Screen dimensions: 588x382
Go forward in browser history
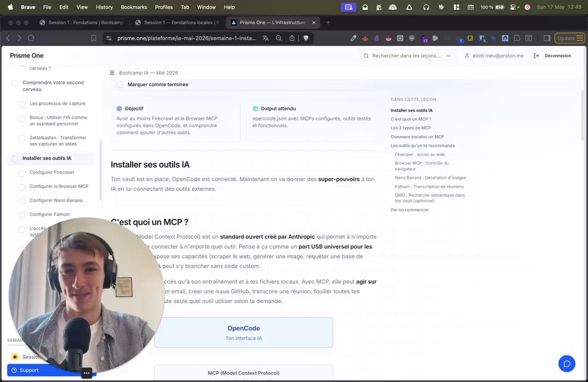click(x=19, y=38)
